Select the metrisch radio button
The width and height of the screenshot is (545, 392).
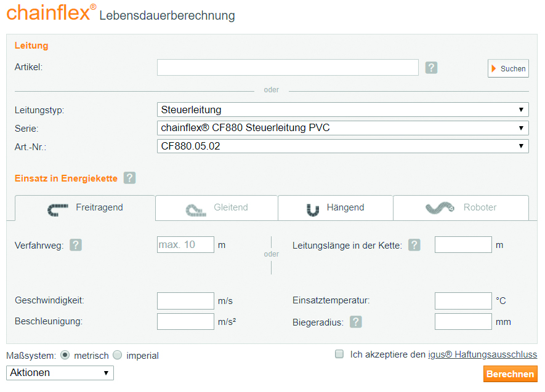tap(65, 355)
